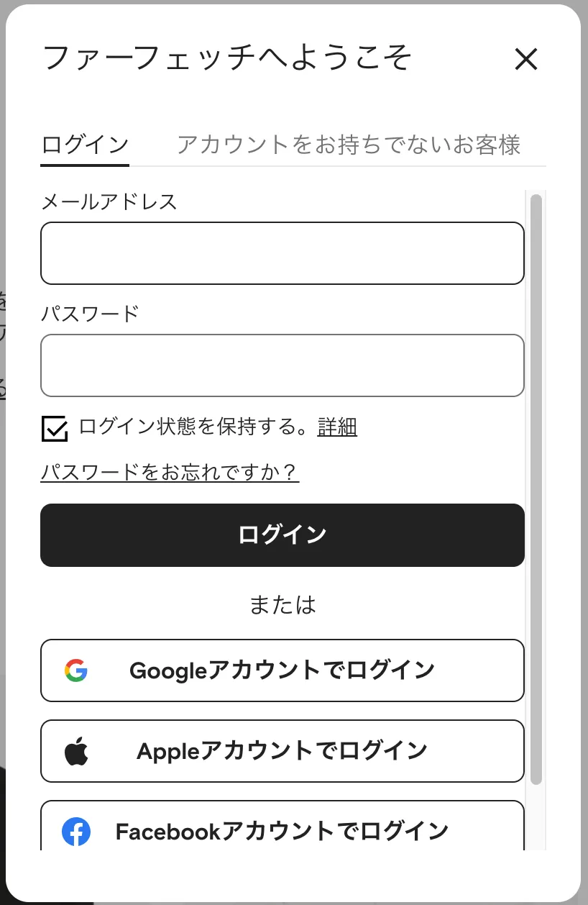Screen dimensions: 588x905
Task: Click the メールアドレス field label
Action: click(x=109, y=201)
